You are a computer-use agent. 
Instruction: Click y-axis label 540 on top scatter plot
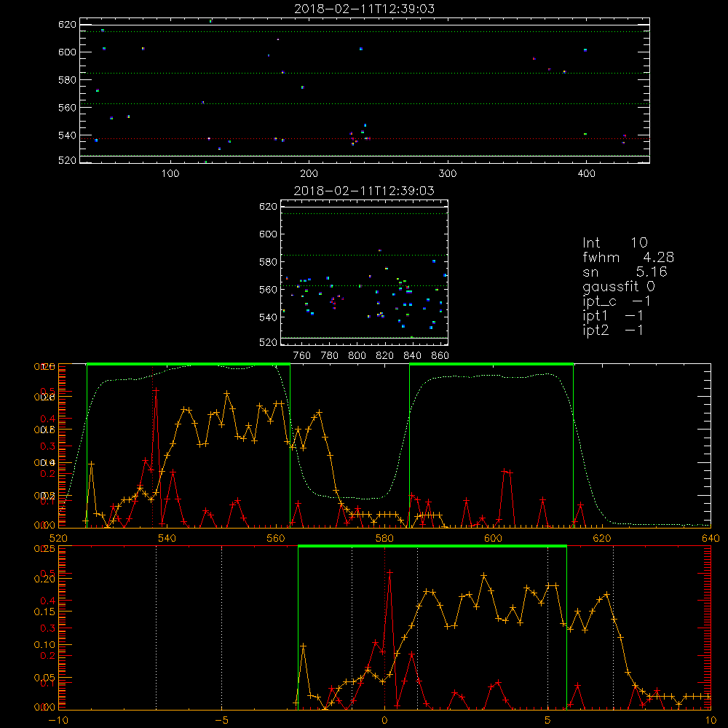(67, 135)
